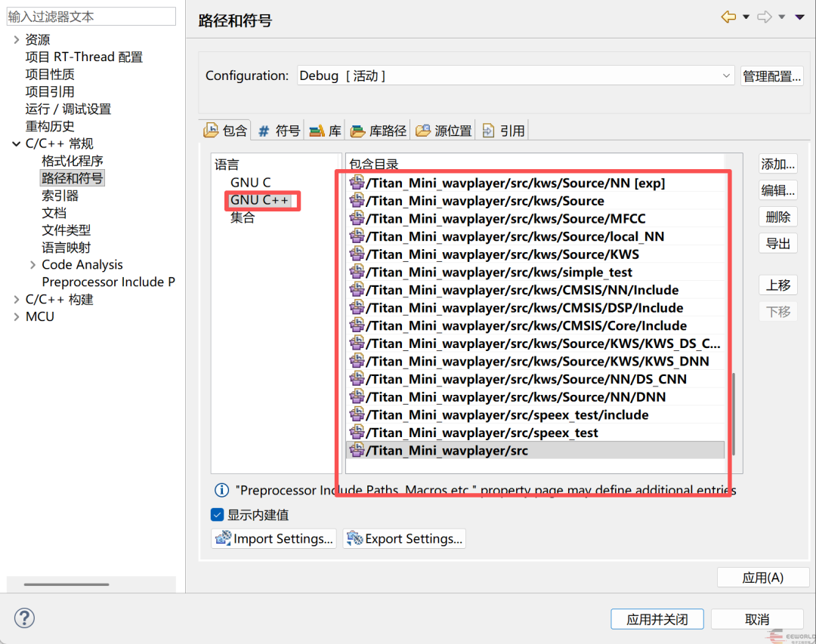Expand the Code Analysis tree node
Image resolution: width=816 pixels, height=644 pixels.
[x=32, y=265]
